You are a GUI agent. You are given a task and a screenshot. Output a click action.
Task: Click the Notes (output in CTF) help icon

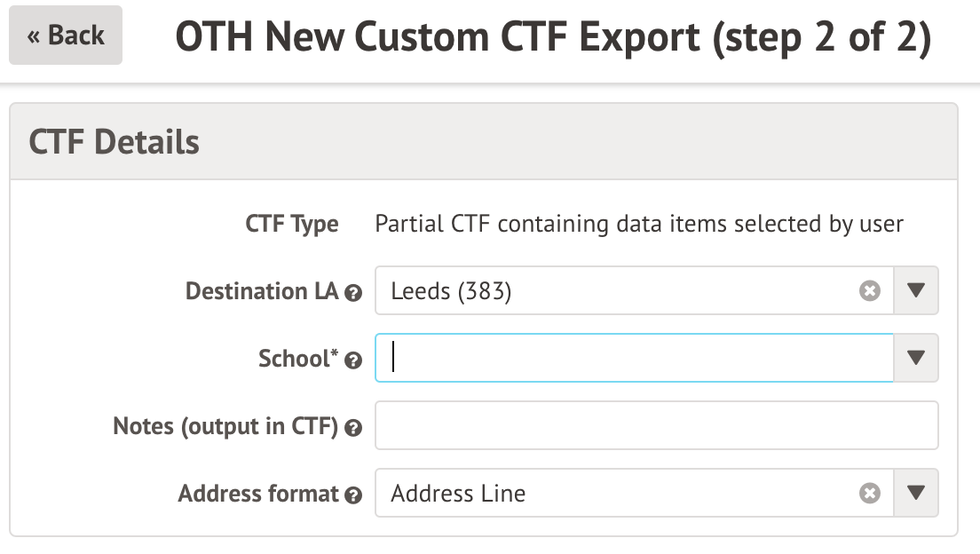[353, 428]
